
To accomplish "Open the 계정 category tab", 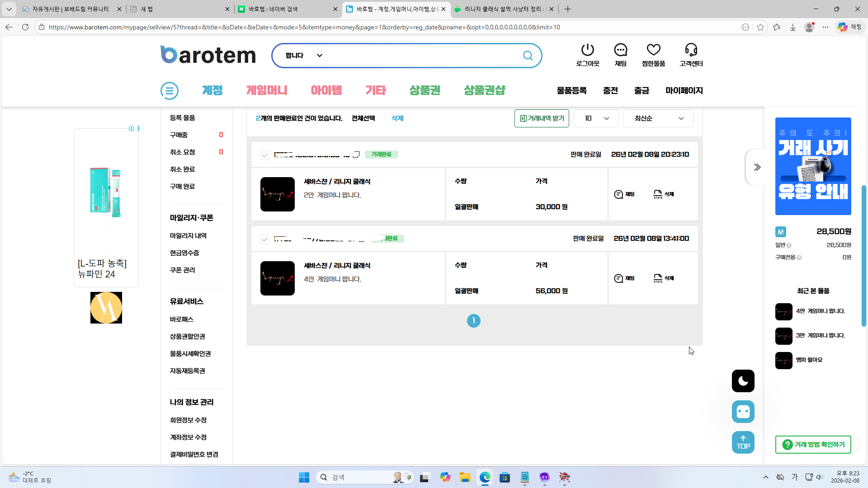I will [x=212, y=90].
